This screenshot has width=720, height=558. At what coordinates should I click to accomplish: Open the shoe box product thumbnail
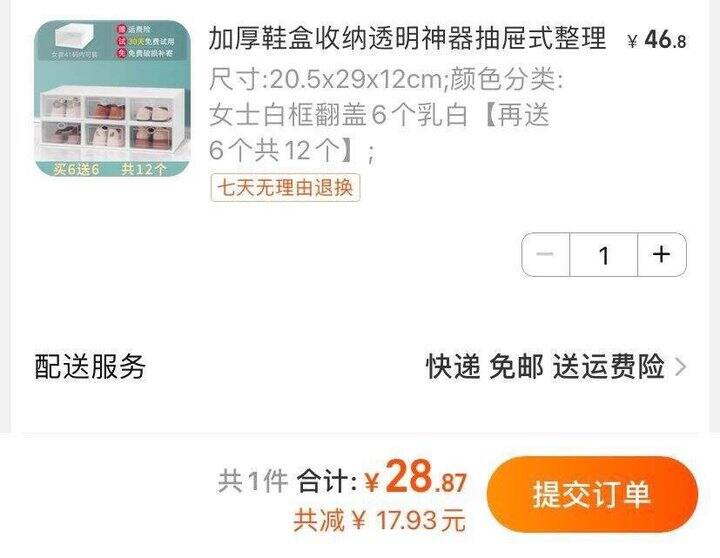pos(112,98)
